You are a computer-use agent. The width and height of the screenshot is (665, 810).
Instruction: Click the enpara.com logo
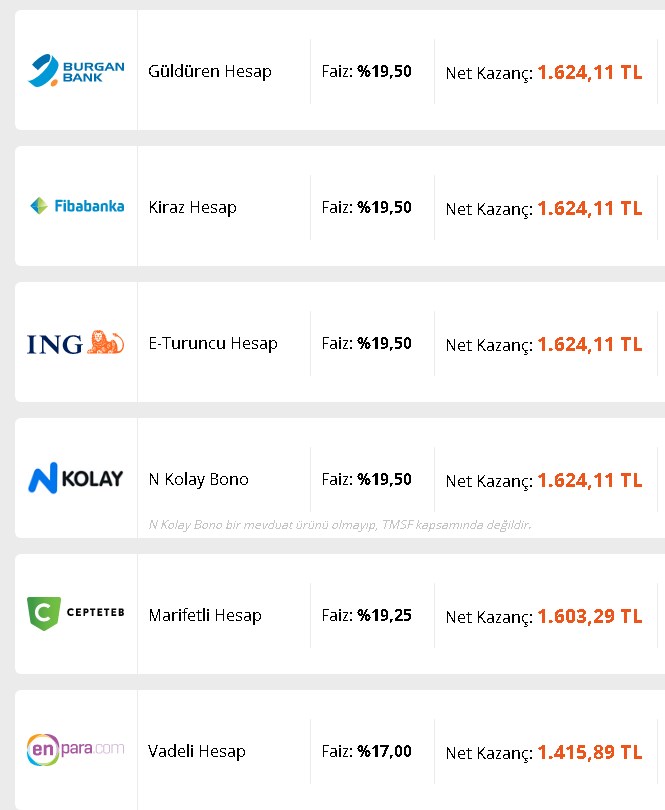(75, 749)
